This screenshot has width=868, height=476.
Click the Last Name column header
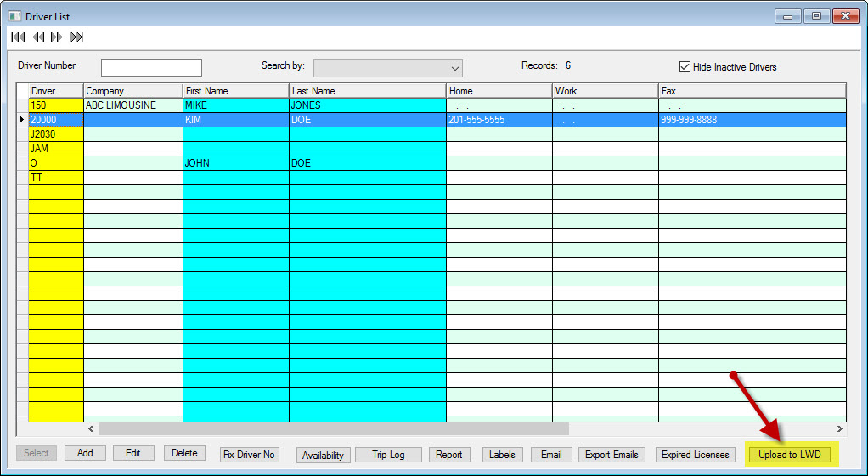pos(368,91)
